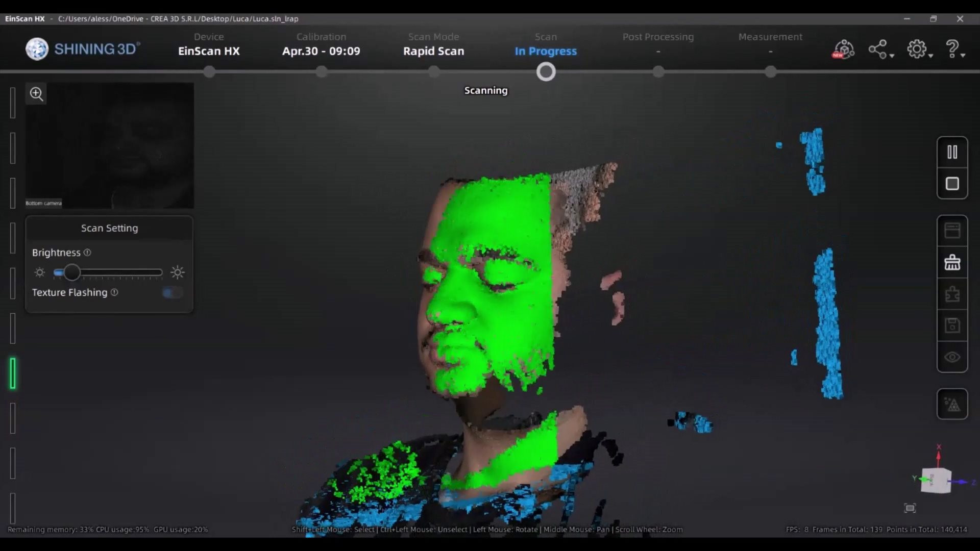Toggle the Texture Flashing switch
This screenshot has width=980, height=551.
point(173,292)
